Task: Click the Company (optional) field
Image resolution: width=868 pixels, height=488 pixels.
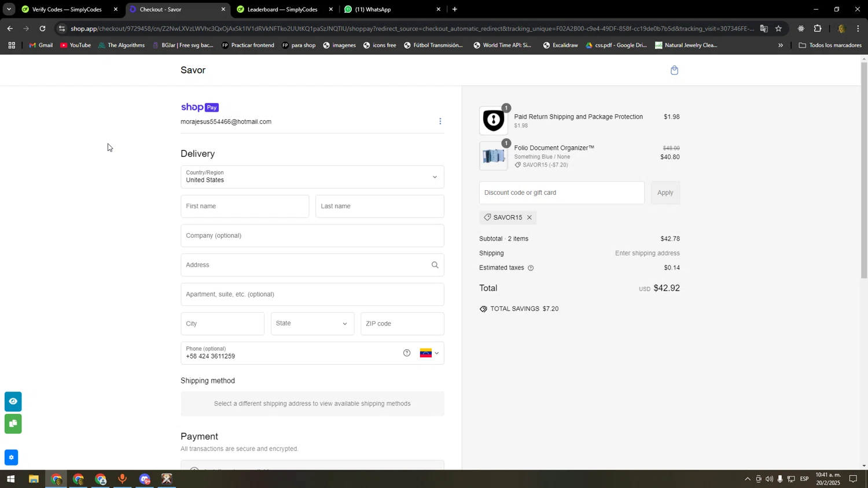Action: 312,236
